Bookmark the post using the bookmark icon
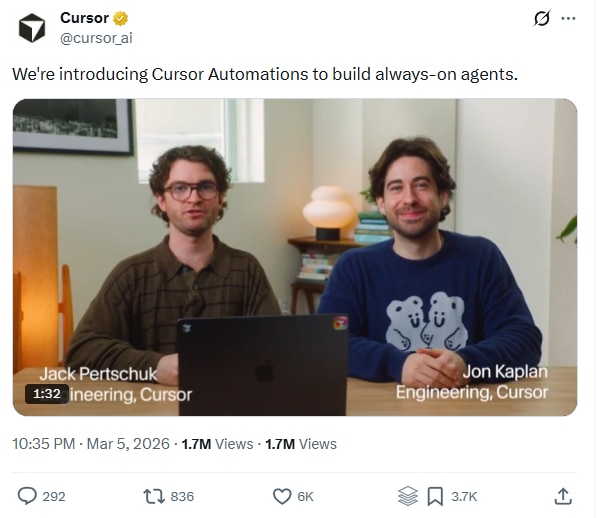 435,496
